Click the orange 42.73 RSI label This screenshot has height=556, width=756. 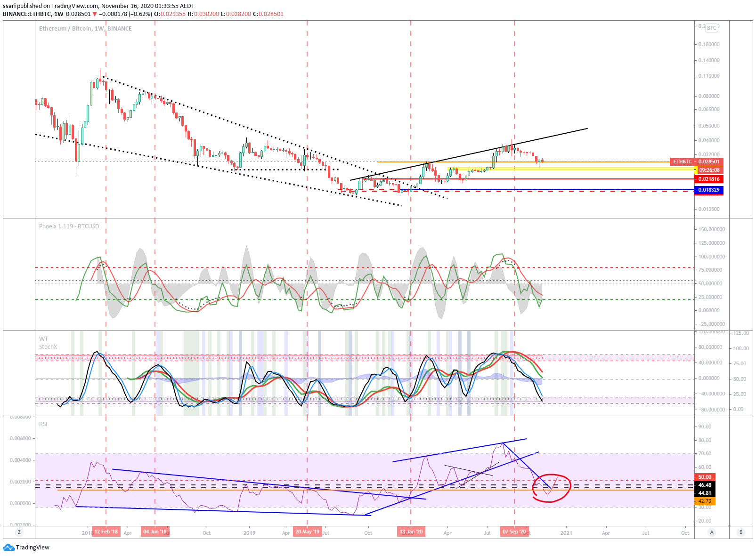(705, 501)
